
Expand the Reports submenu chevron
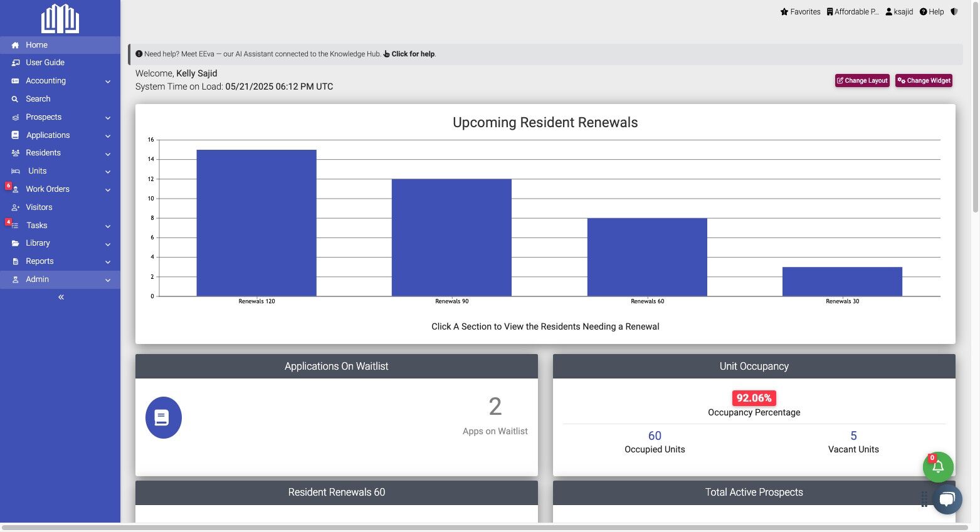click(x=108, y=262)
